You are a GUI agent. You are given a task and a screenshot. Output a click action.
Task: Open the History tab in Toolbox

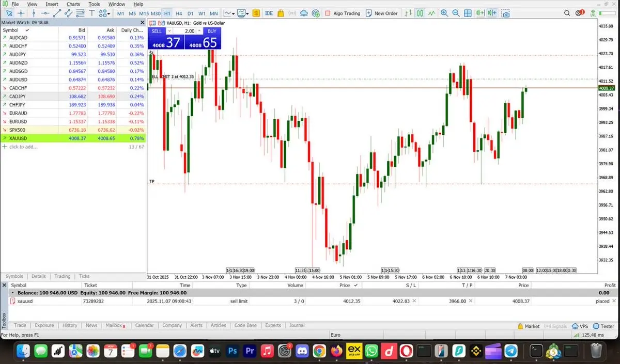(x=70, y=325)
